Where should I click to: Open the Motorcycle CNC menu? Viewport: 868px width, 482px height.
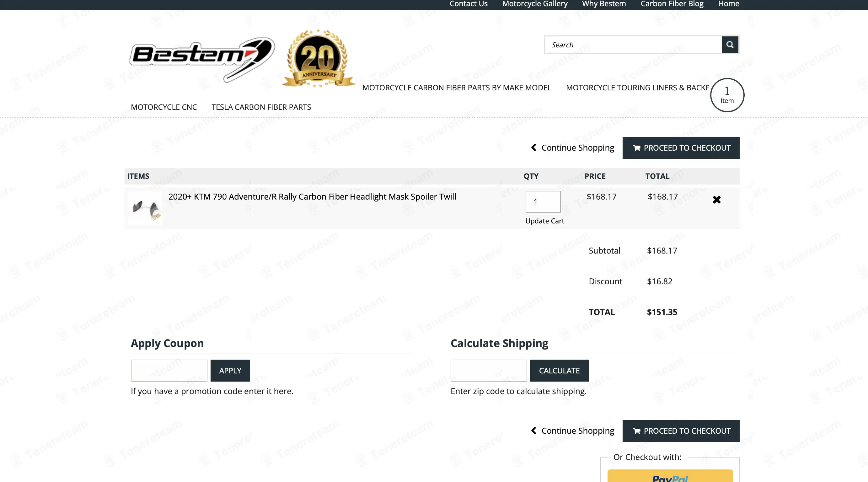click(164, 107)
